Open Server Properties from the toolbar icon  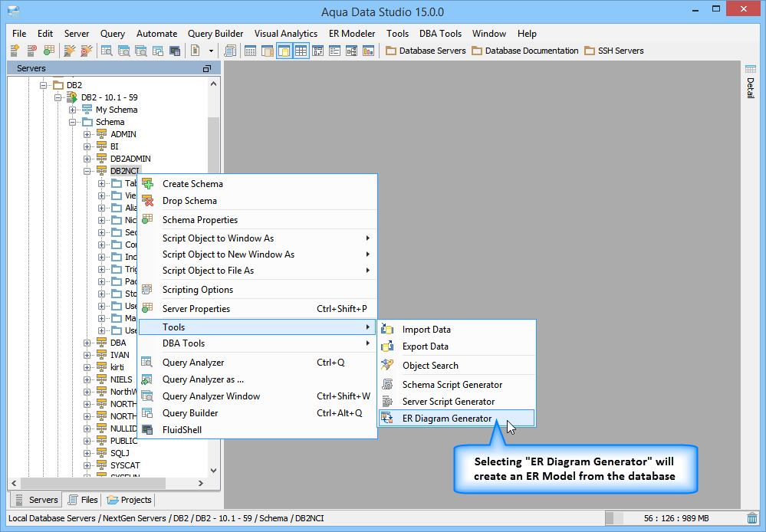48,51
